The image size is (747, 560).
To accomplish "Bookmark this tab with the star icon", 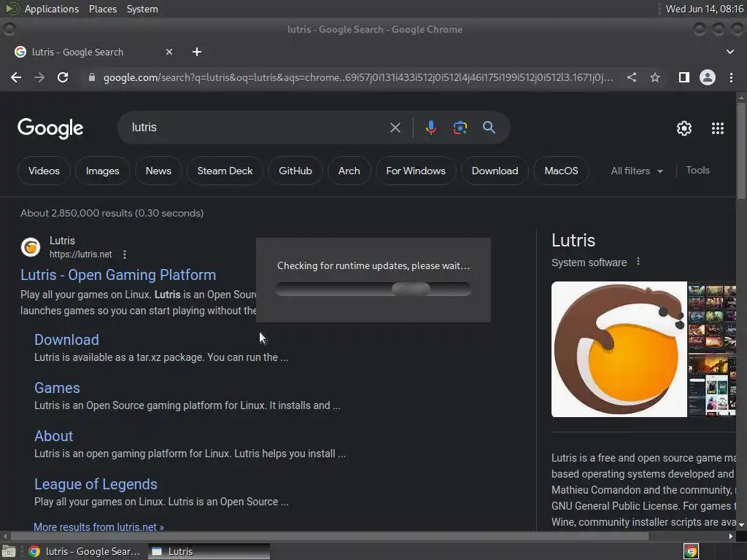I will pyautogui.click(x=655, y=77).
